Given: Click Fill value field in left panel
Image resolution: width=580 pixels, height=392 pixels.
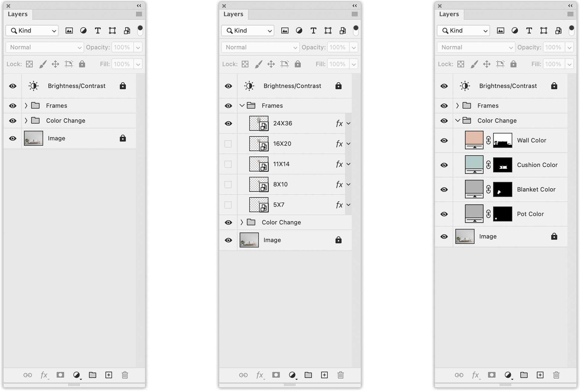Looking at the screenshot, I should tap(122, 64).
